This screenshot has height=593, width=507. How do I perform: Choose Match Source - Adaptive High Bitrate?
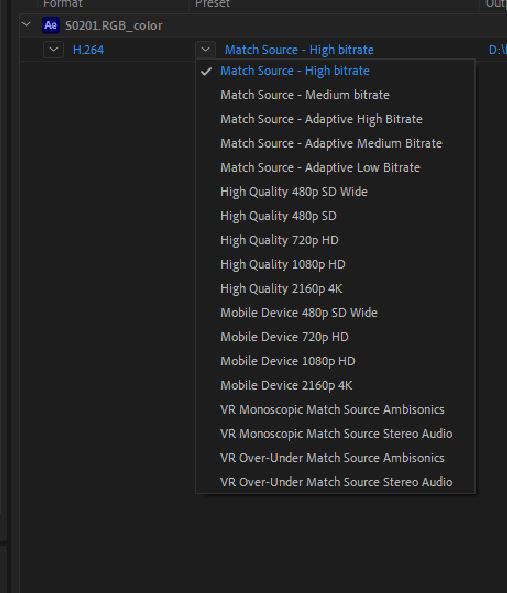pyautogui.click(x=335, y=119)
